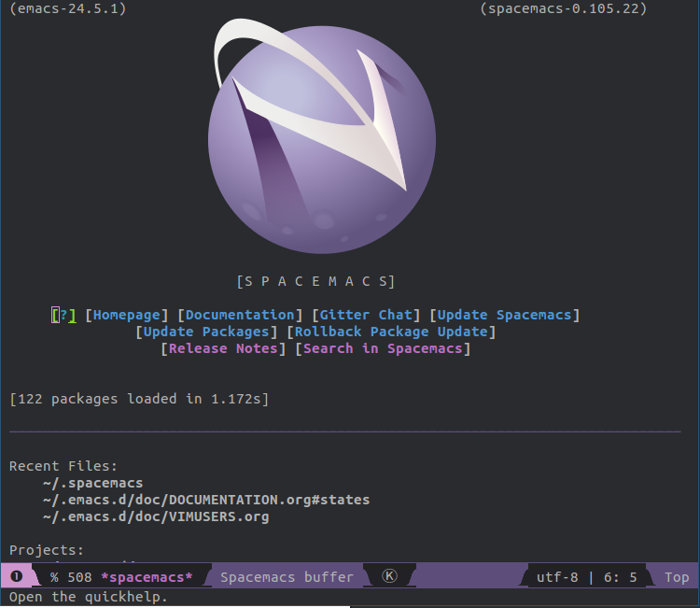Screen dimensions: 700x608
Task: Click the Update Packages button
Action: [x=206, y=332]
